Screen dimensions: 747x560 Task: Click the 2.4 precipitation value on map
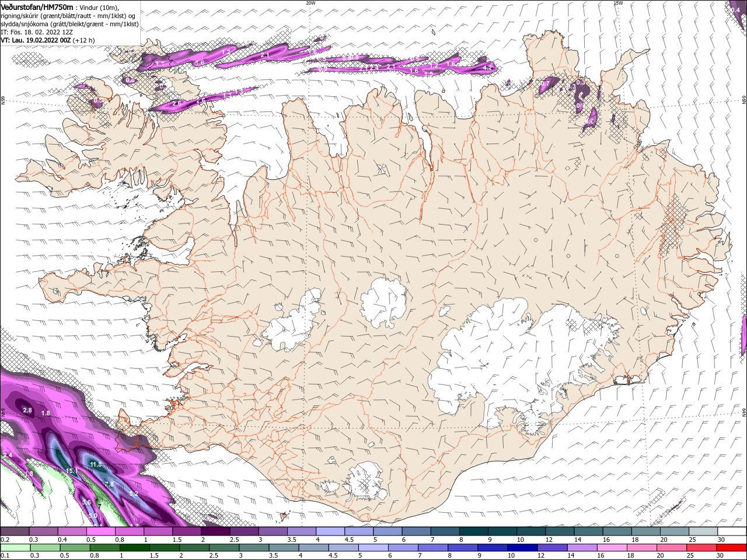click(x=8, y=455)
